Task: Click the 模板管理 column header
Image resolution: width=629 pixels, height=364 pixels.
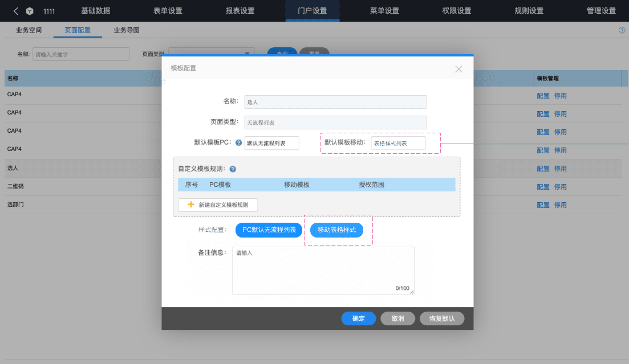Action: click(547, 79)
